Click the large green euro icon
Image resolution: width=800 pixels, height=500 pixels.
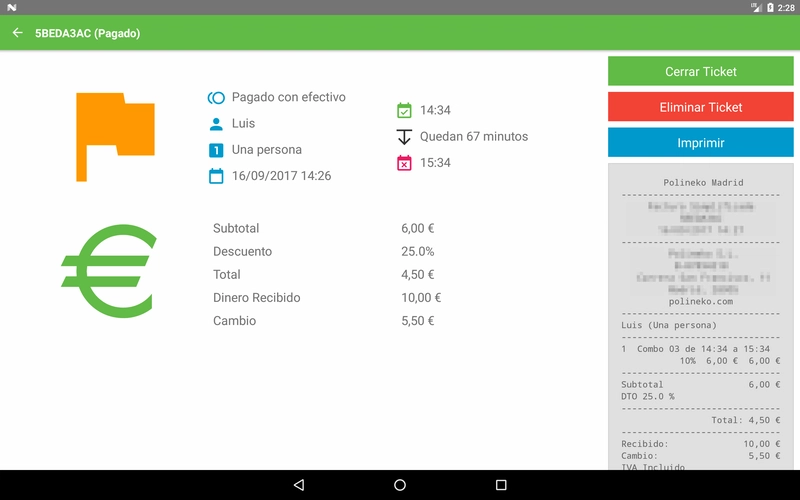[x=110, y=271]
